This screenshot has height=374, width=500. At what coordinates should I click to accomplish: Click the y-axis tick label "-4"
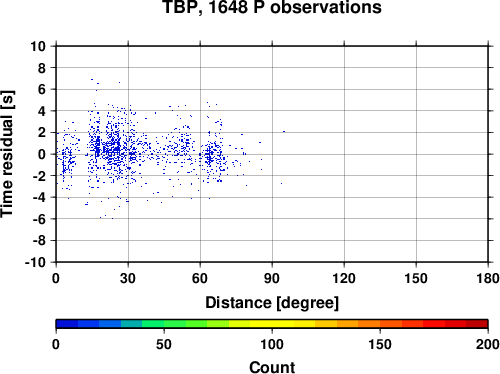[39, 198]
